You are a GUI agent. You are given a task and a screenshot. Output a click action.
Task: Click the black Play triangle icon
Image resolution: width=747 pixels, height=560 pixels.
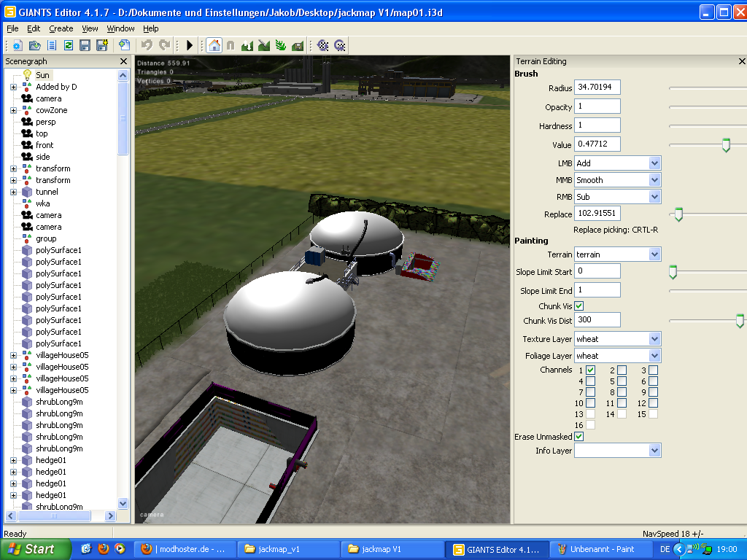coord(190,46)
